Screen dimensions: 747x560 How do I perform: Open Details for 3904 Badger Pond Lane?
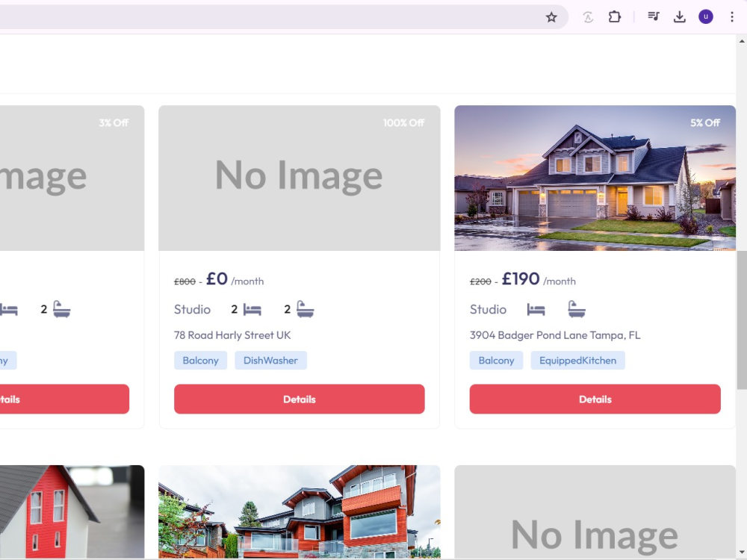(595, 399)
